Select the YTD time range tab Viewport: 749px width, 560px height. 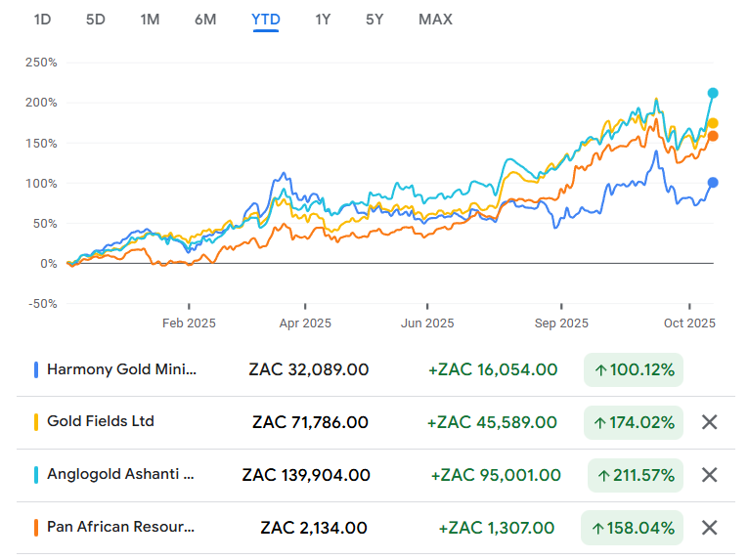point(266,19)
